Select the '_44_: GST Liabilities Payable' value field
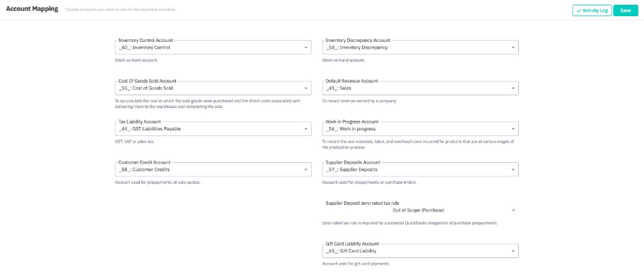Viewport: 644px width, 277px height. tap(203, 129)
